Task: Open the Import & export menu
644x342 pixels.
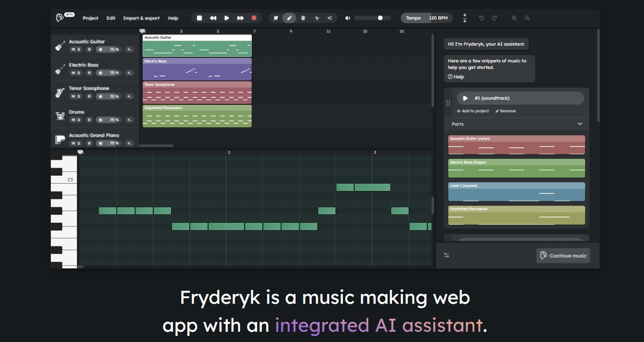Action: pyautogui.click(x=141, y=18)
